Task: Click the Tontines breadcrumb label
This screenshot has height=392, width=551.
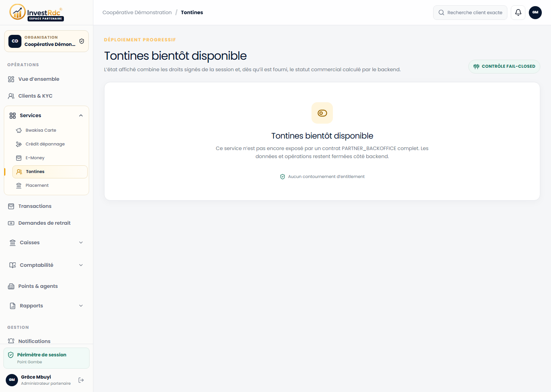Action: tap(192, 13)
